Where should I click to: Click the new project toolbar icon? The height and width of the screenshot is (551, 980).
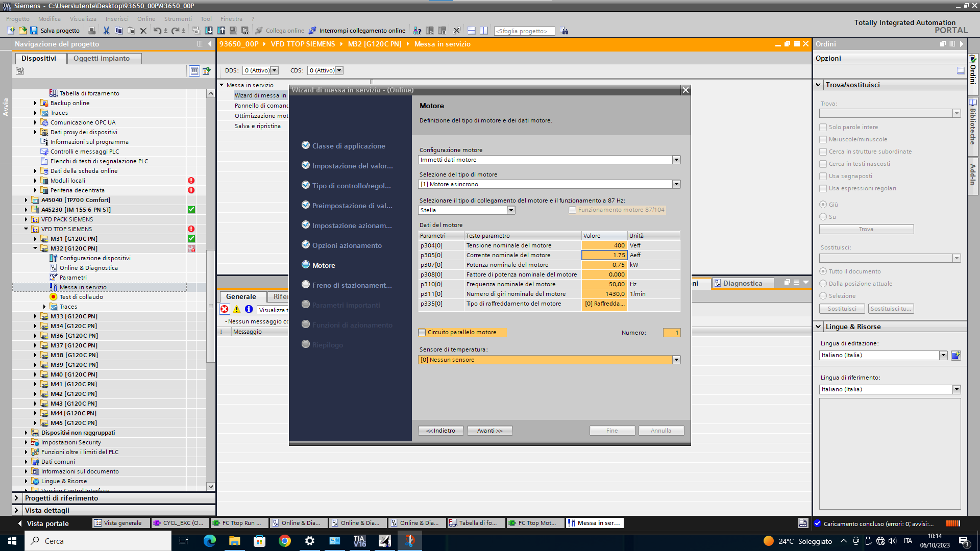pos(11,31)
